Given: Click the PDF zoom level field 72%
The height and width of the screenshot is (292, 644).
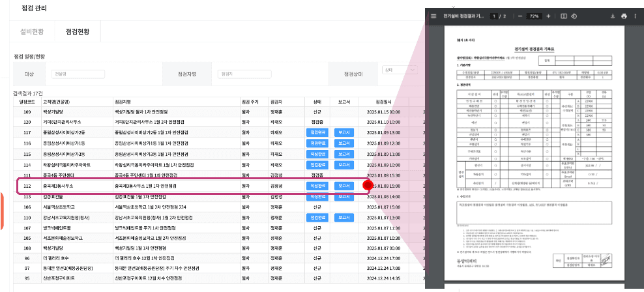Looking at the screenshot, I should pyautogui.click(x=534, y=16).
